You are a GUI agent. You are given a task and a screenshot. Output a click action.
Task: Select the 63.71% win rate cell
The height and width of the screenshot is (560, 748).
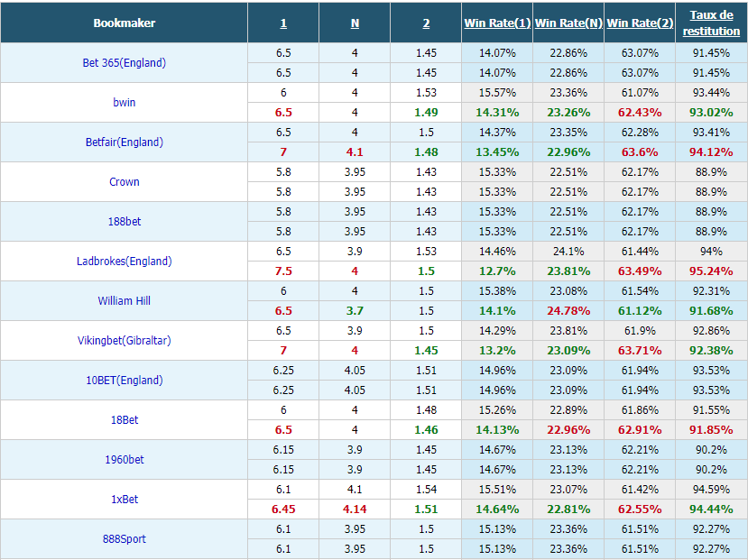[x=640, y=350]
